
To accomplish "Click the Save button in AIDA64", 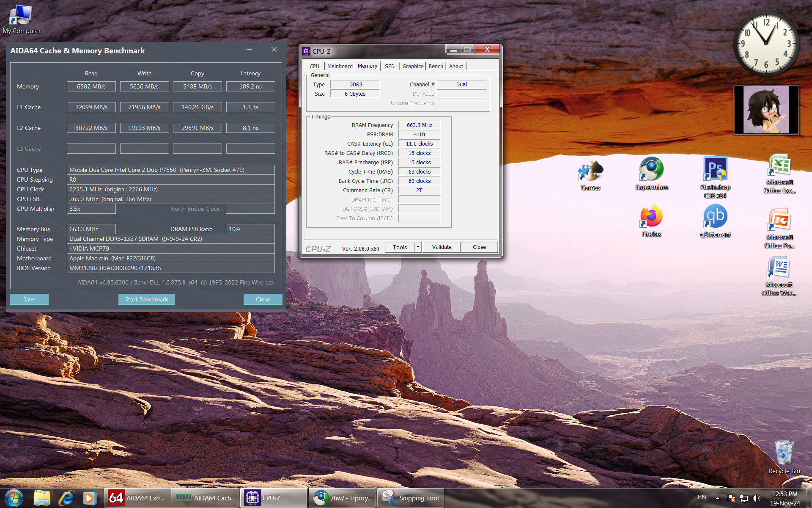I will click(29, 299).
